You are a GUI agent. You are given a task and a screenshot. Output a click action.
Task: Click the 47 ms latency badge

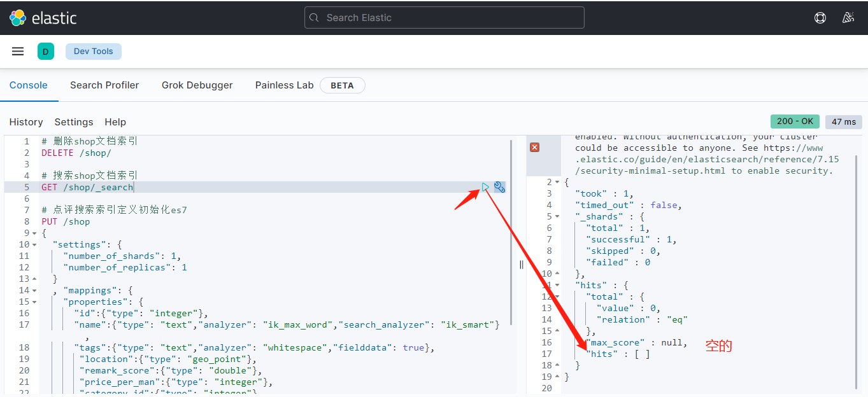pyautogui.click(x=844, y=122)
